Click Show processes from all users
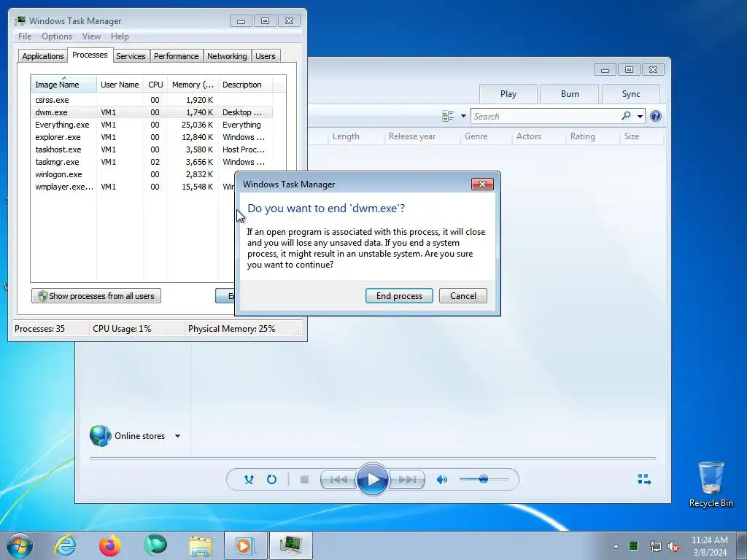Screen dimensions: 747x560 96,296
